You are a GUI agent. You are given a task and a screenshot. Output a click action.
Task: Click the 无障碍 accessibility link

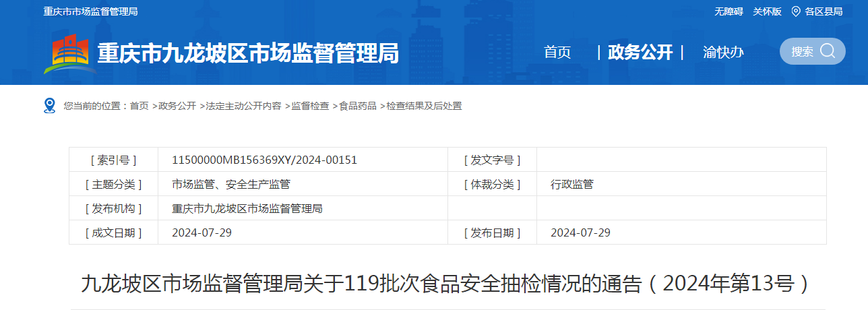coord(728,11)
